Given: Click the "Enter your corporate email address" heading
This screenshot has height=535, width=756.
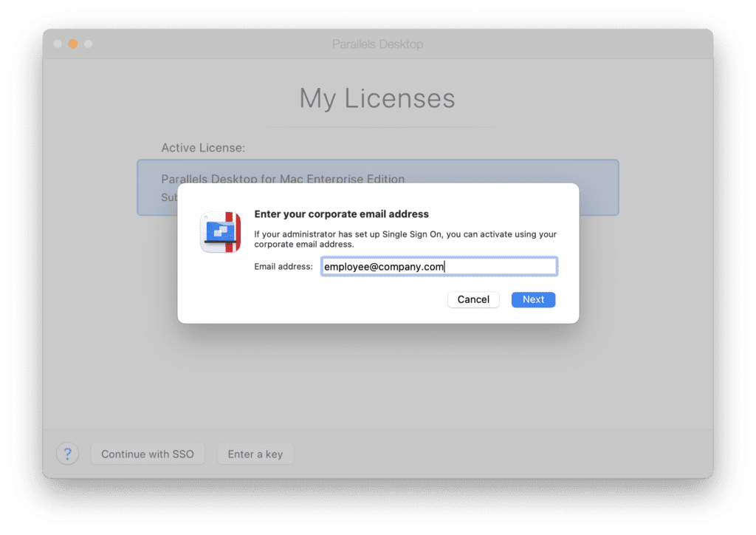Looking at the screenshot, I should 341,214.
